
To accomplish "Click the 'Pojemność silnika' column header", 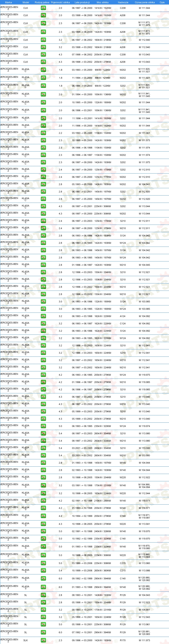I will coord(60,2).
